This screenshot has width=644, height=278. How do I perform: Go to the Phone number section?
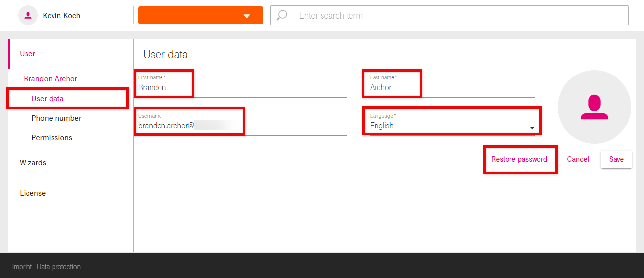tap(56, 118)
